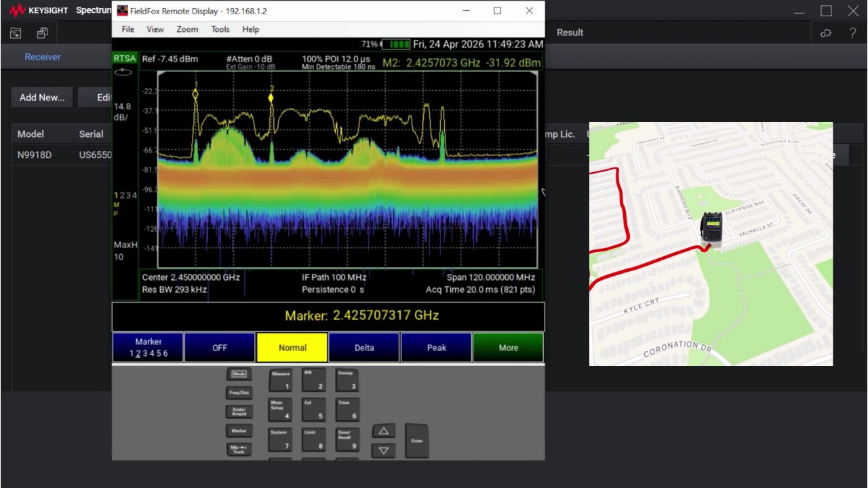Select the Delta marker softkey
Viewport: 868px width, 488px height.
(x=364, y=348)
